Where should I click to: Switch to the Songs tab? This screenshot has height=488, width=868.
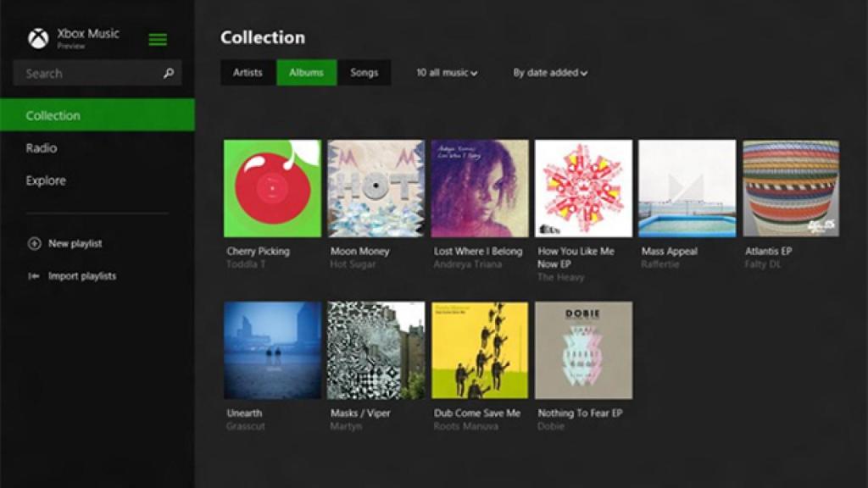coord(364,73)
